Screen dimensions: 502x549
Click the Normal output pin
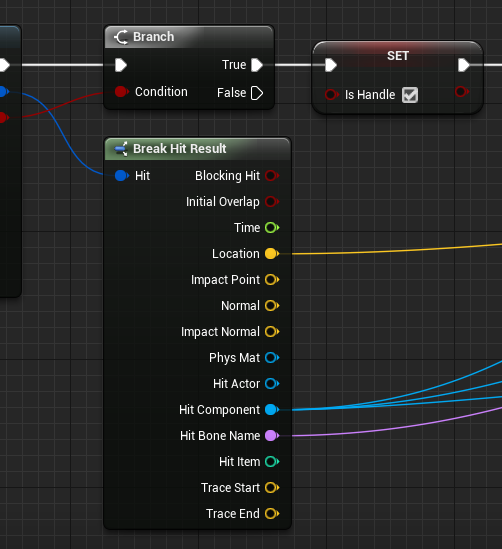272,306
